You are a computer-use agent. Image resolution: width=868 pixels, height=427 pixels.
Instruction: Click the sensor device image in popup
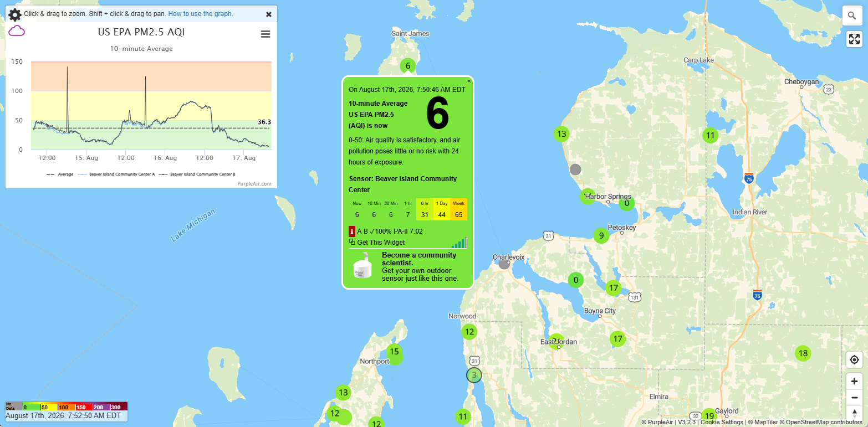(x=364, y=266)
